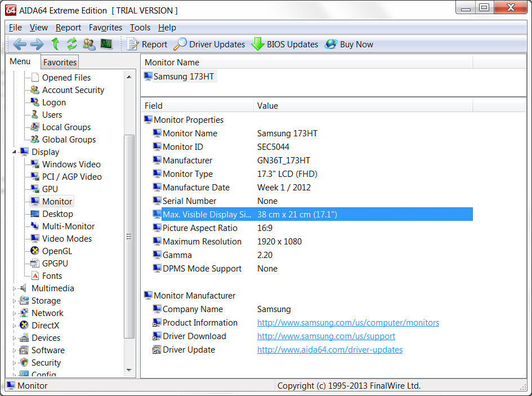Expand the Network tree node
The image size is (532, 396).
pyautogui.click(x=14, y=313)
